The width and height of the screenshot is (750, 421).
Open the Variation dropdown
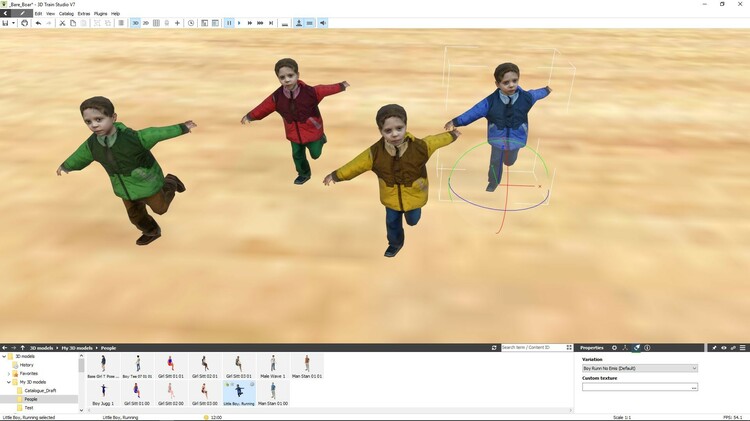point(639,368)
